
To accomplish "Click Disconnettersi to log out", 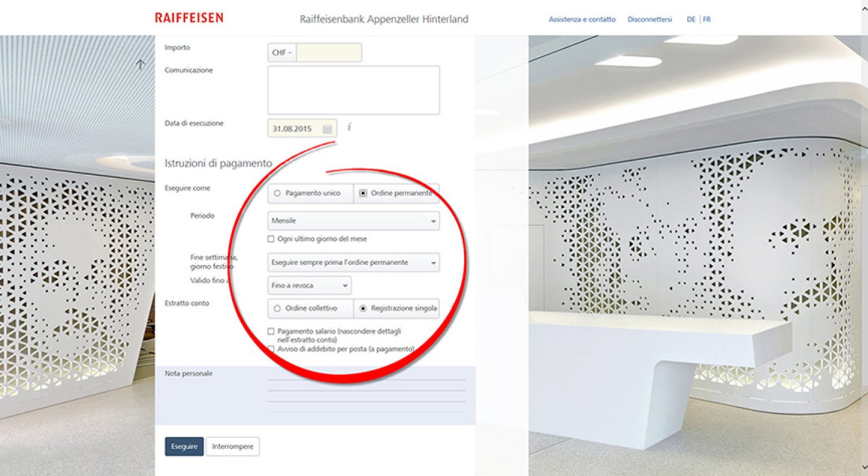I will (x=649, y=19).
